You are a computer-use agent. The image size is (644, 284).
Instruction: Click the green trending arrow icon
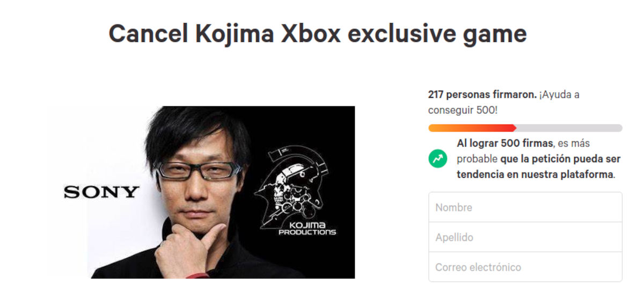[x=438, y=159]
